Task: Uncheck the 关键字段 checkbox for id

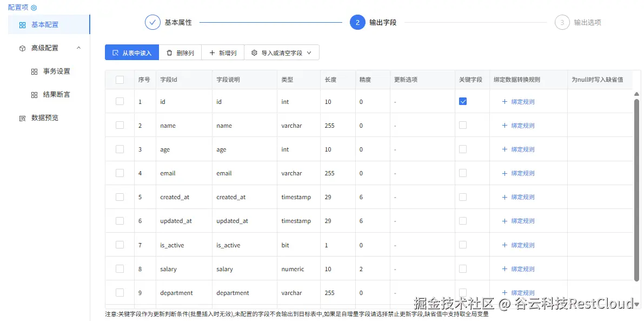Action: click(463, 101)
